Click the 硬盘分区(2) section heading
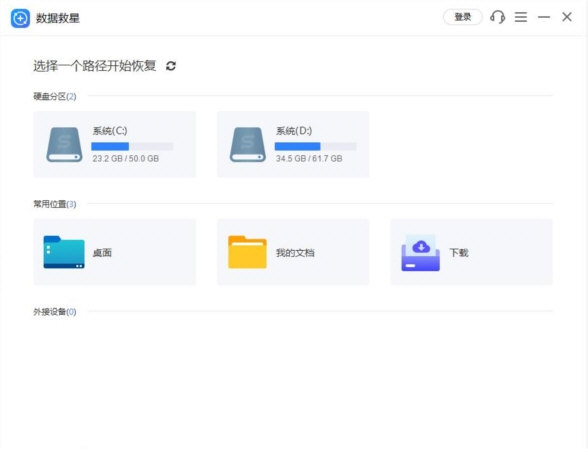The width and height of the screenshot is (588, 449). coord(55,96)
